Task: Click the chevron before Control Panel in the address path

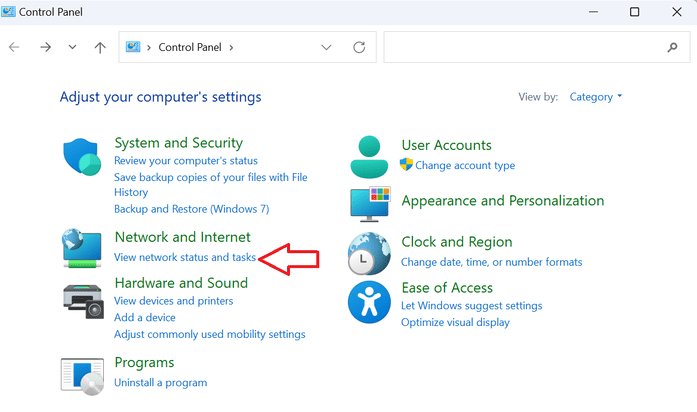Action: (x=149, y=48)
